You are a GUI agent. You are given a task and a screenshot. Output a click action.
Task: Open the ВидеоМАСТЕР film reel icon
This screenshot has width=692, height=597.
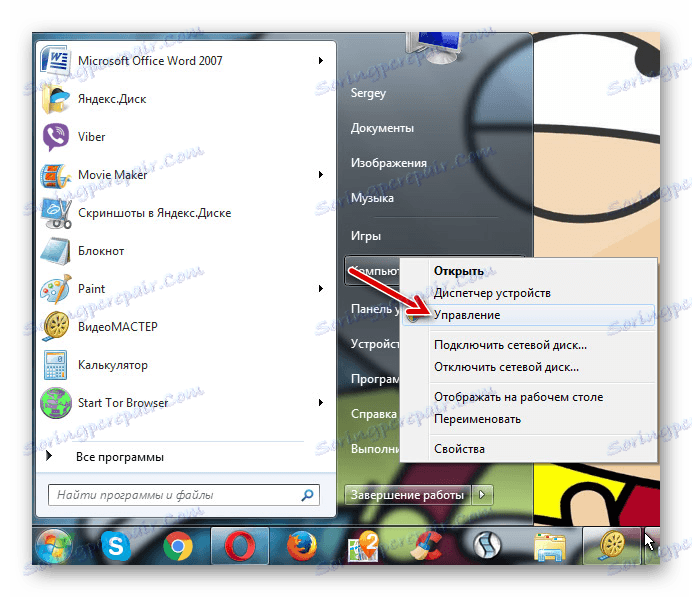click(x=55, y=327)
